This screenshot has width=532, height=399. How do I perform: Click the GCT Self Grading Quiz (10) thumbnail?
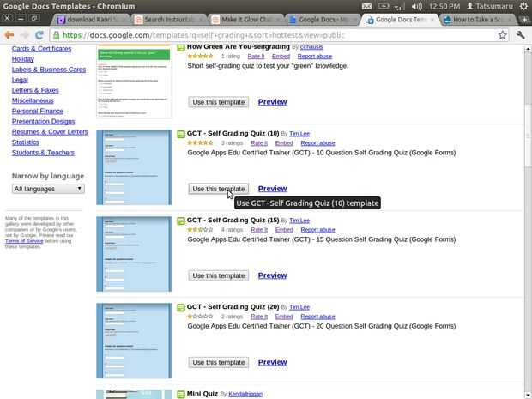(134, 167)
